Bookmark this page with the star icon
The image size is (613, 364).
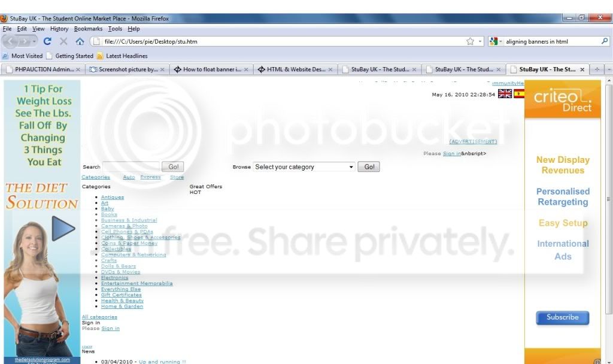(470, 41)
